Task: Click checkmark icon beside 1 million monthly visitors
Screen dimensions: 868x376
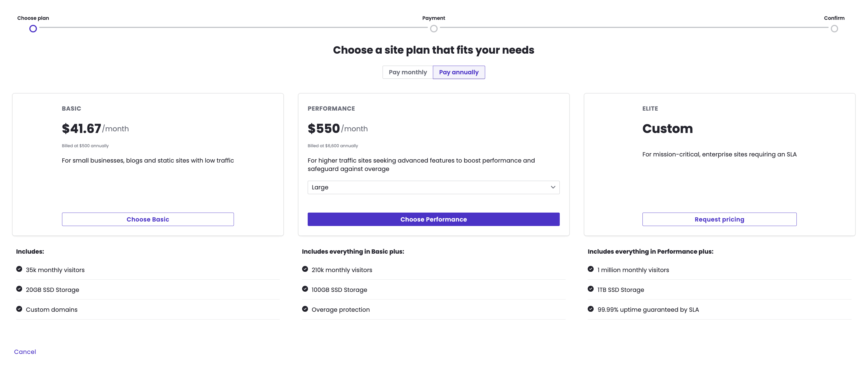Action: (590, 269)
